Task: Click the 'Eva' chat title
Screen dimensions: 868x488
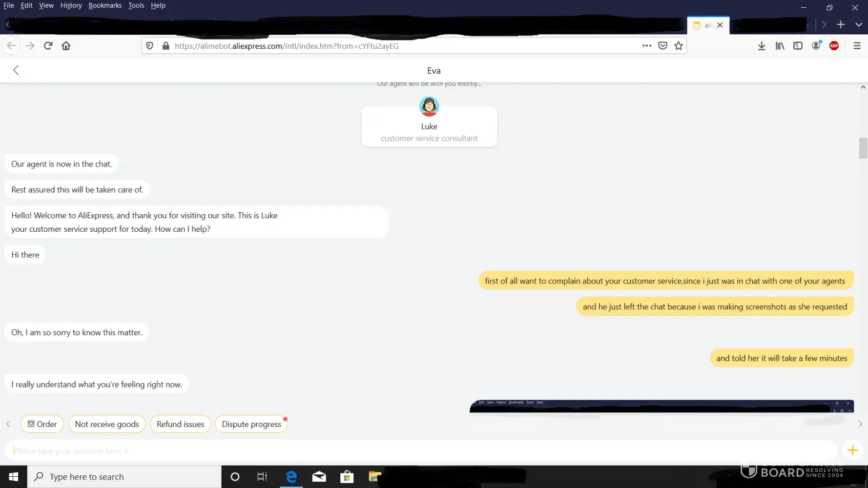Action: (434, 71)
